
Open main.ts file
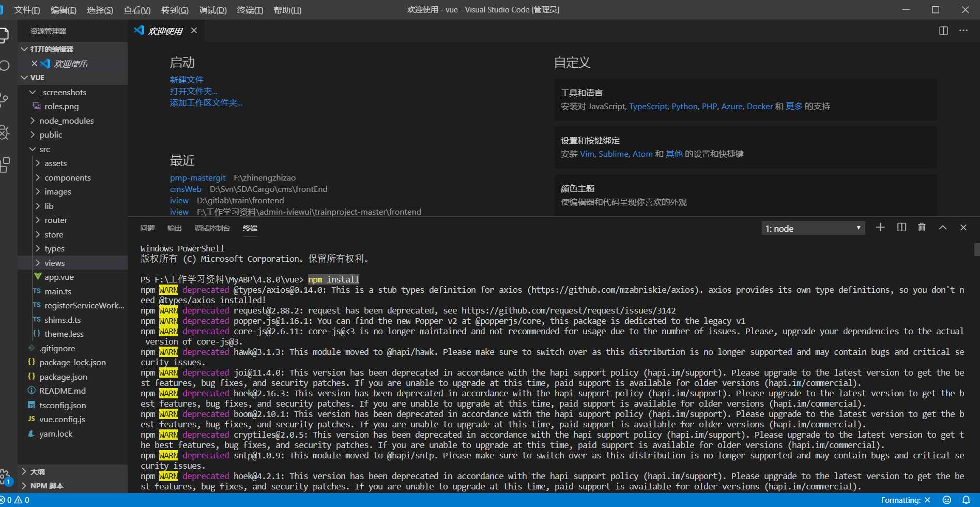click(x=72, y=291)
